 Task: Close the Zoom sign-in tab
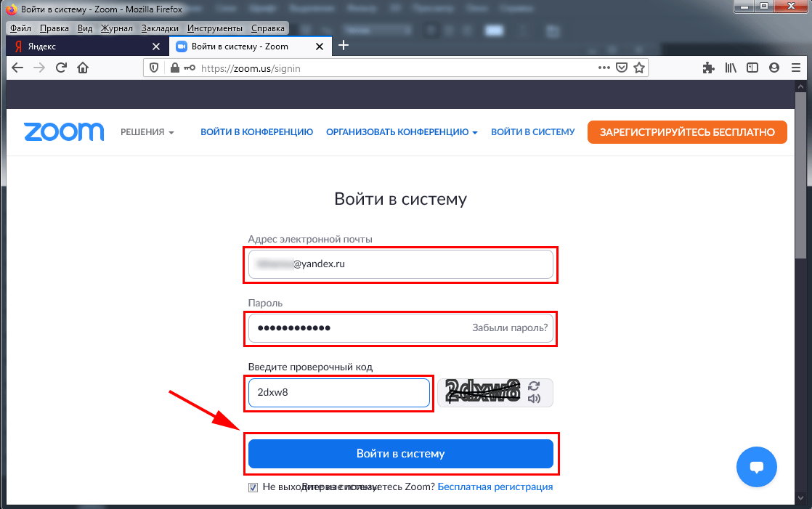[x=320, y=46]
